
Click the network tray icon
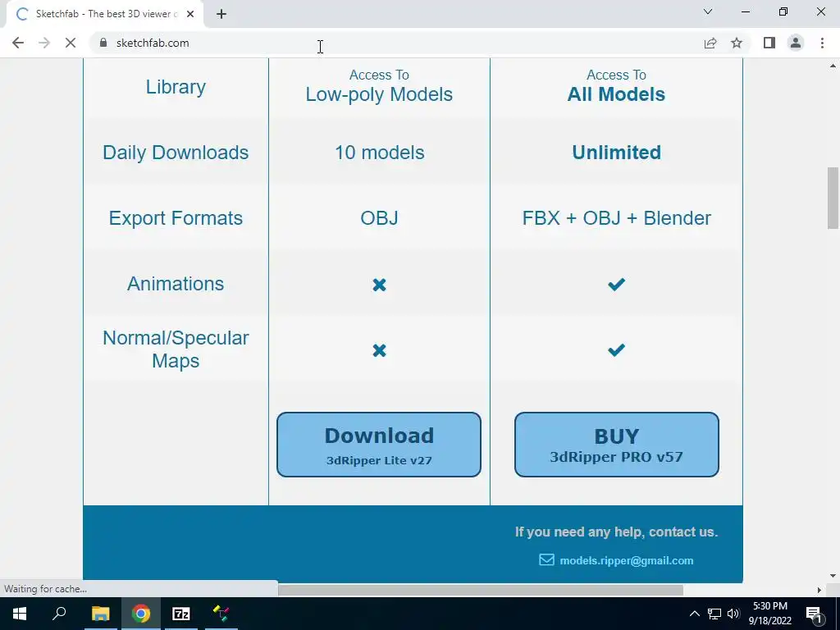[x=714, y=614]
